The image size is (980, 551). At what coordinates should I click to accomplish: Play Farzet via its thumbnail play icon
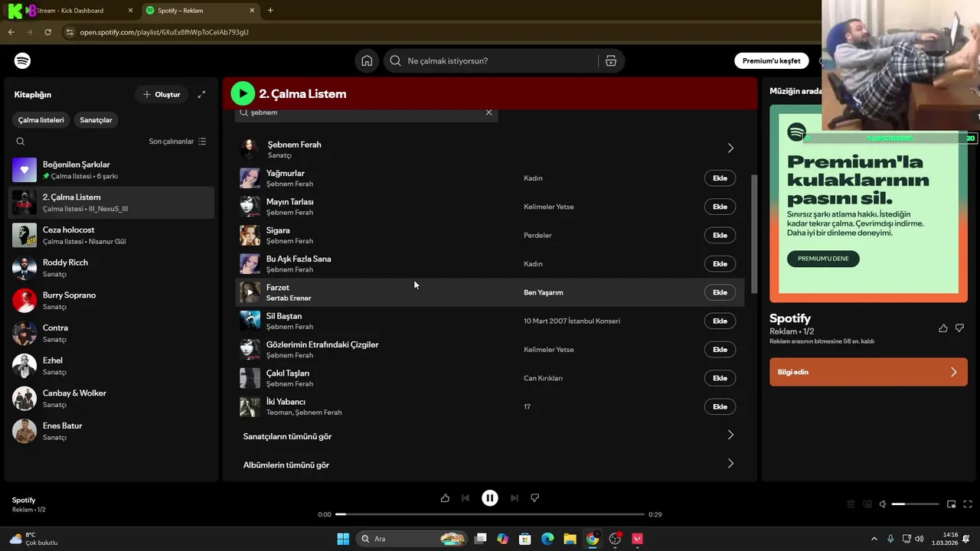pos(250,292)
